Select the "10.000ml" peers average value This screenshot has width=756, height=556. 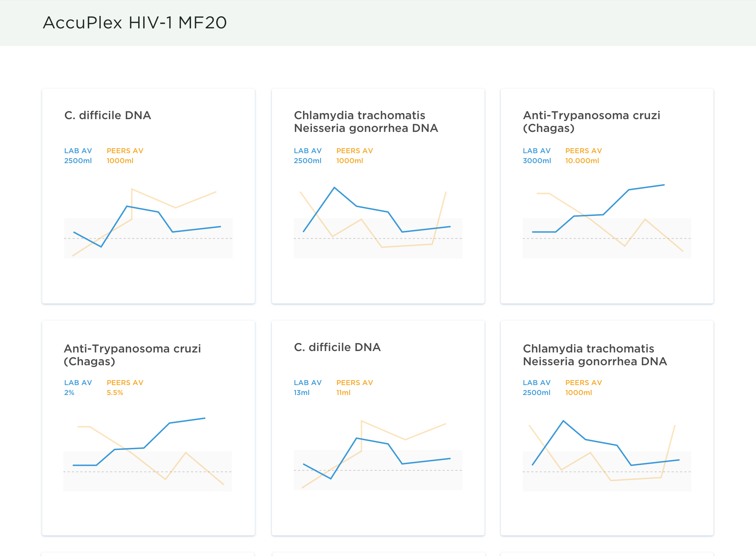click(582, 161)
